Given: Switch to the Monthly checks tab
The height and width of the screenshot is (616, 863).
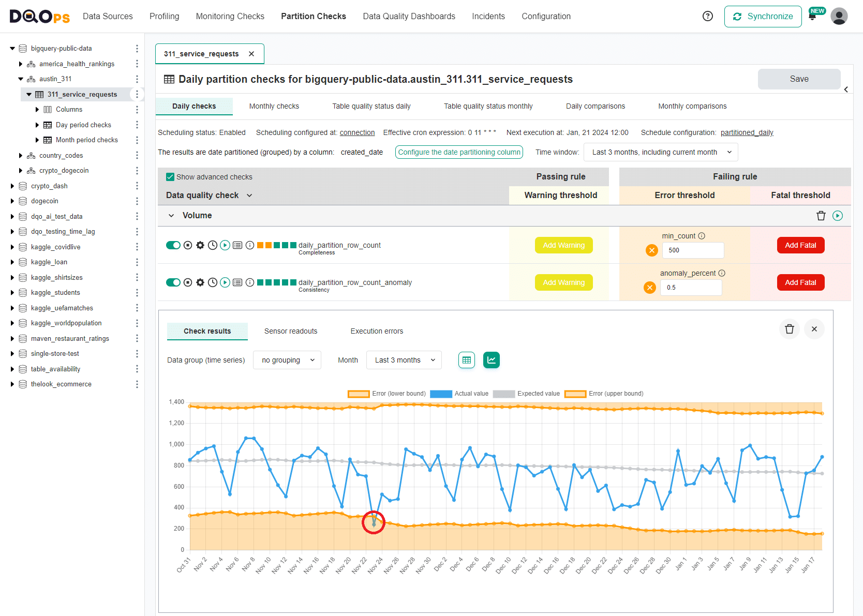Looking at the screenshot, I should [274, 106].
